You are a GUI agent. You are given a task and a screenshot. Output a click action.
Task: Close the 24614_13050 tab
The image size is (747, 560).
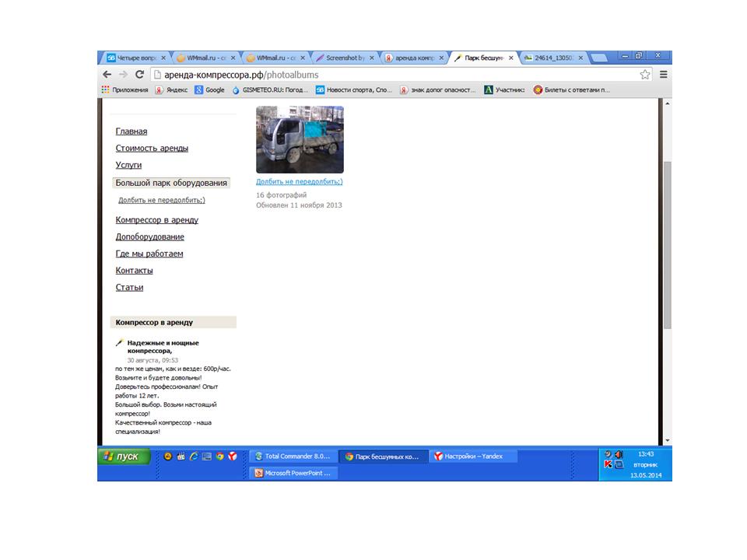(x=580, y=58)
